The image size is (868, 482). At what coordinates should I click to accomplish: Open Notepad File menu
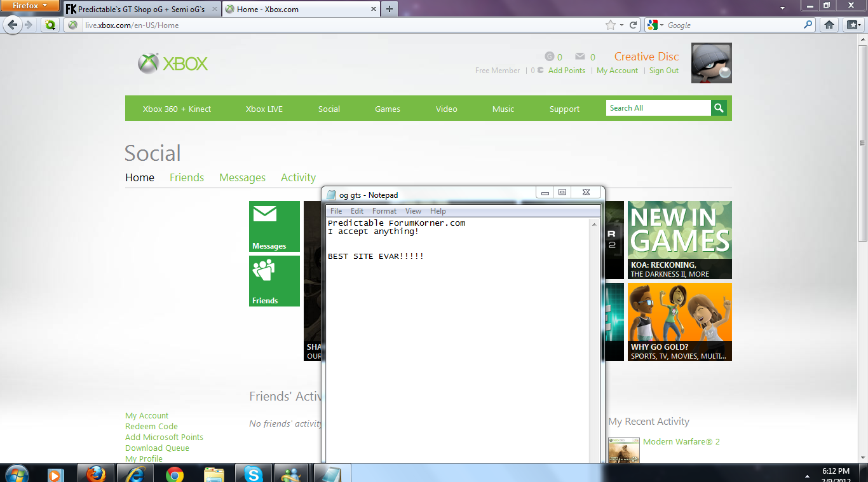click(336, 211)
